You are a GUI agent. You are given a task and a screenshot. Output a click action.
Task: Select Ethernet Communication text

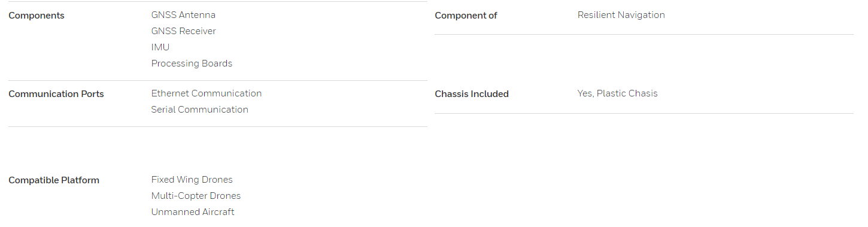(207, 93)
